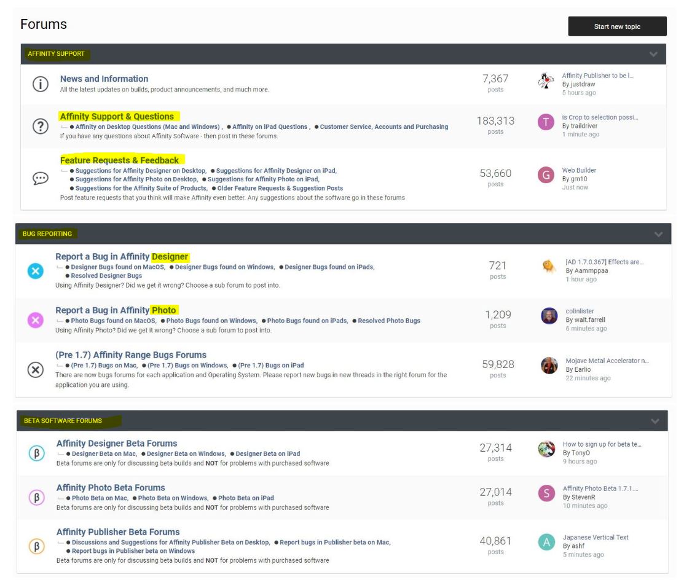The height and width of the screenshot is (588, 700).
Task: Open the Feature Requests & Feedback forum
Action: point(119,160)
